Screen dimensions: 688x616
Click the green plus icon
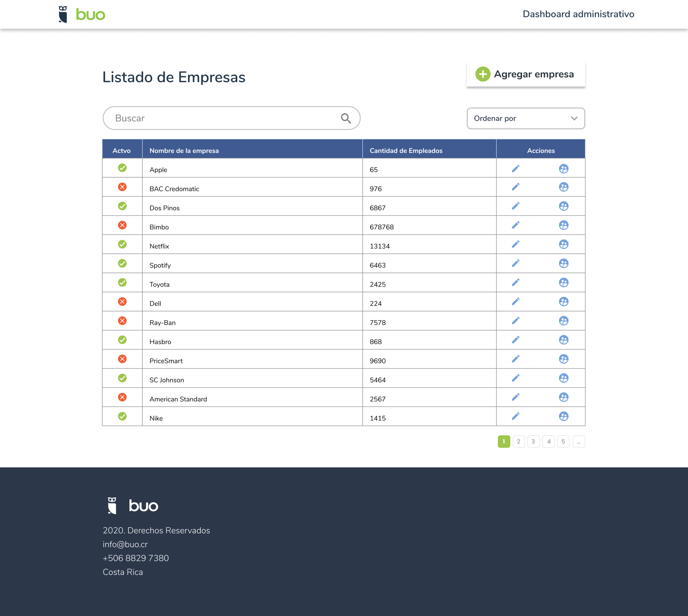click(x=483, y=74)
